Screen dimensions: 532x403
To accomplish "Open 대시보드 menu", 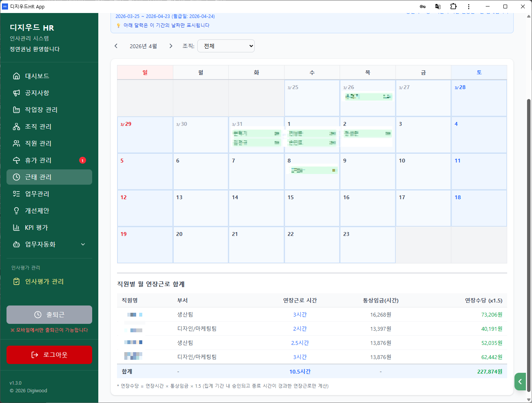I will [x=49, y=76].
